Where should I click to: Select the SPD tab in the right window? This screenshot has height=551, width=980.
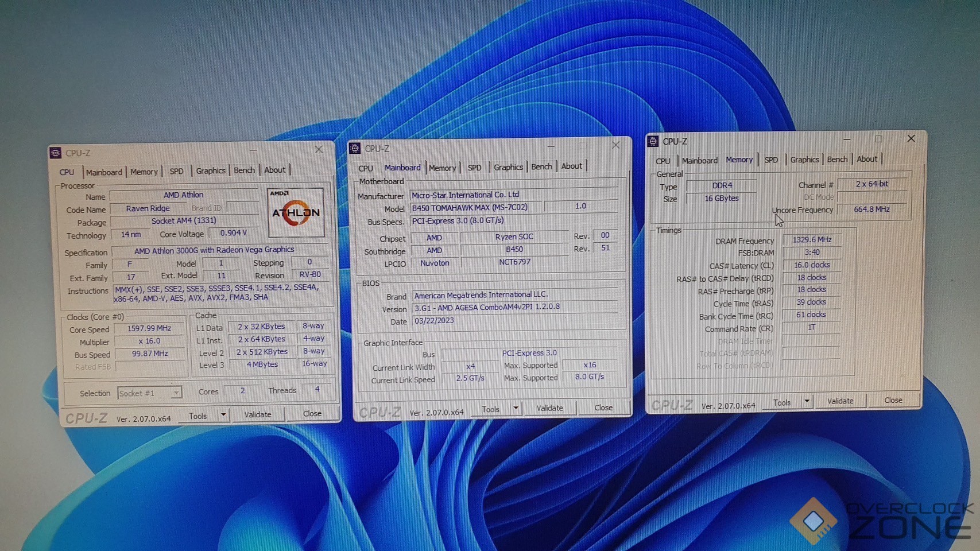click(x=771, y=160)
